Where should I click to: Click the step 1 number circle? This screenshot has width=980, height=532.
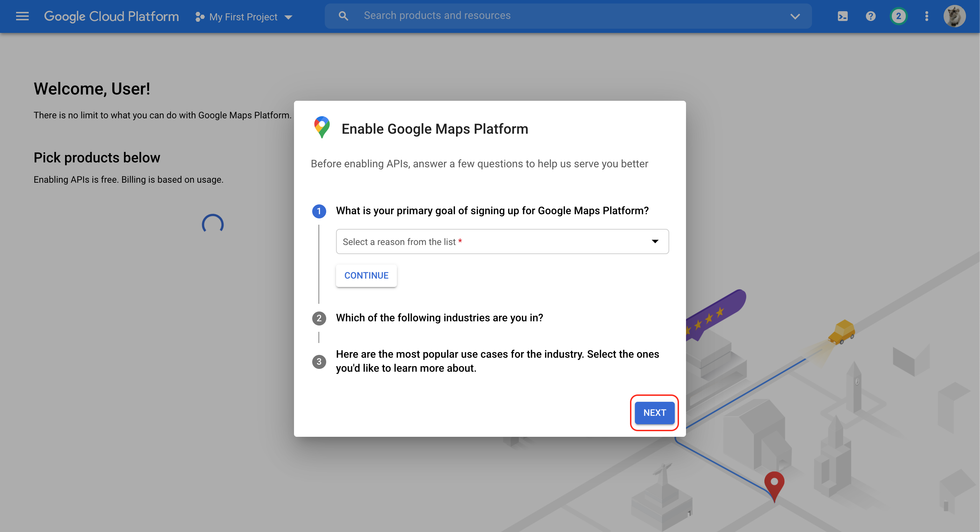(319, 211)
